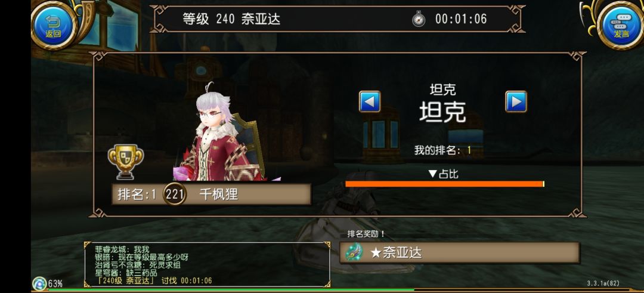This screenshot has height=293, width=644.
Task: Click the large 坦克 category heading
Action: tap(442, 111)
